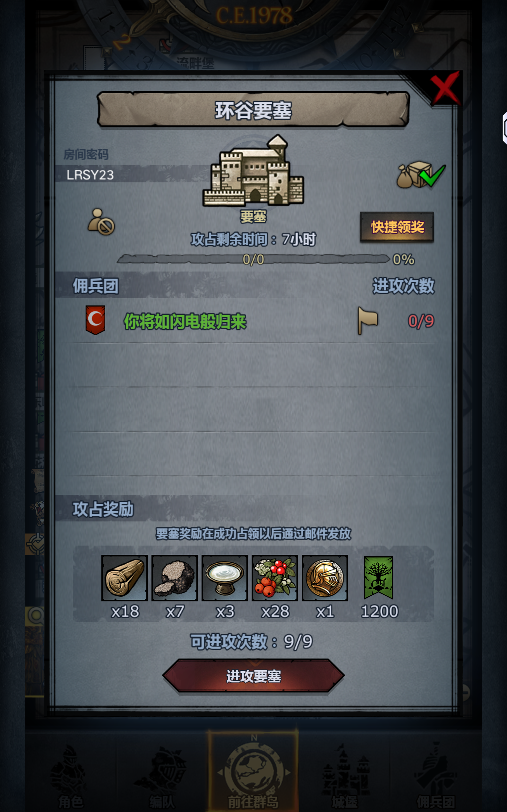Go to the 城堡 castle tab

pyautogui.click(x=345, y=776)
